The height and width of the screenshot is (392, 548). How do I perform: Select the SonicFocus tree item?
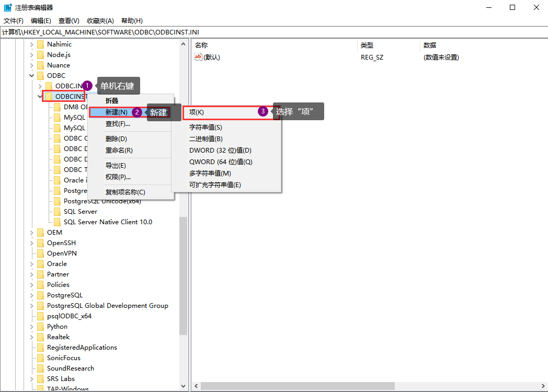pos(64,358)
